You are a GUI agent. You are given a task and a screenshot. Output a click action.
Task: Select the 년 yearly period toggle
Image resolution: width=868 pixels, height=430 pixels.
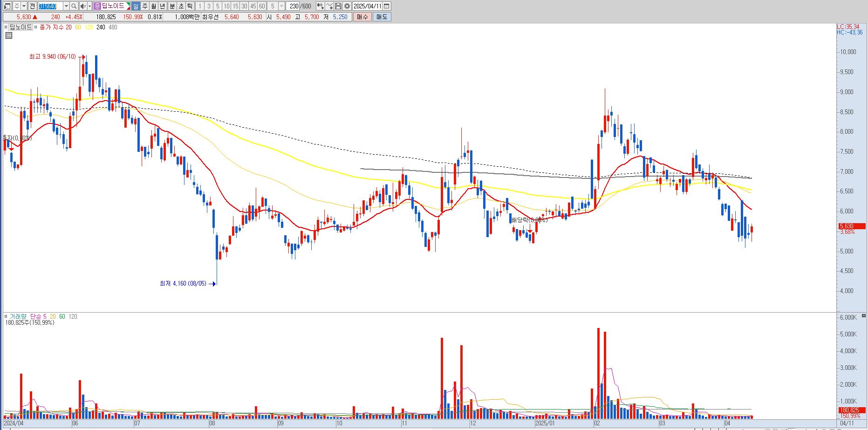tap(162, 6)
